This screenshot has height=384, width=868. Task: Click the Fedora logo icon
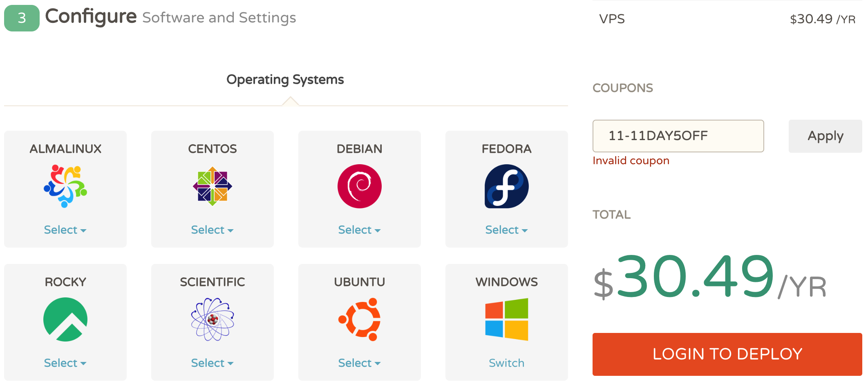pos(507,186)
